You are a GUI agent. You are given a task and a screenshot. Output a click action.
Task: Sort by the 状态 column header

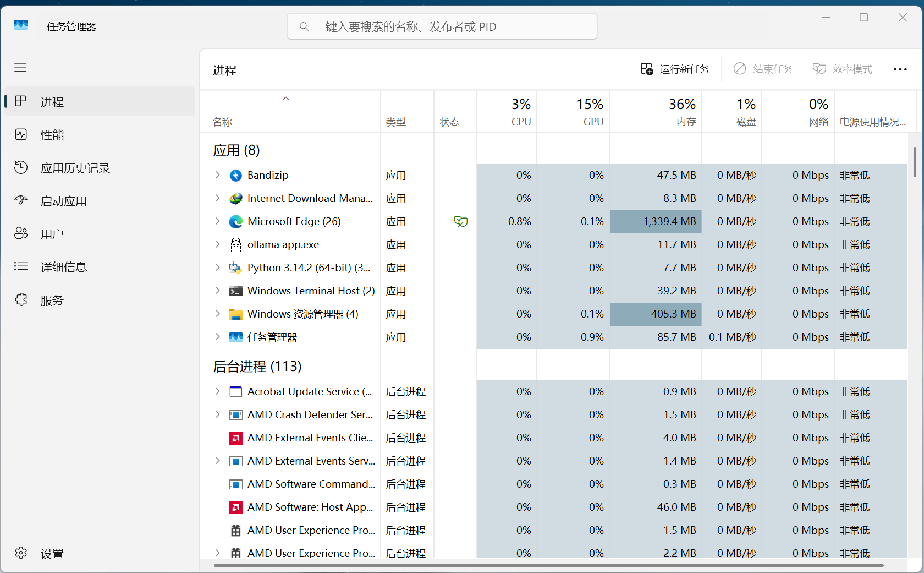(x=455, y=112)
